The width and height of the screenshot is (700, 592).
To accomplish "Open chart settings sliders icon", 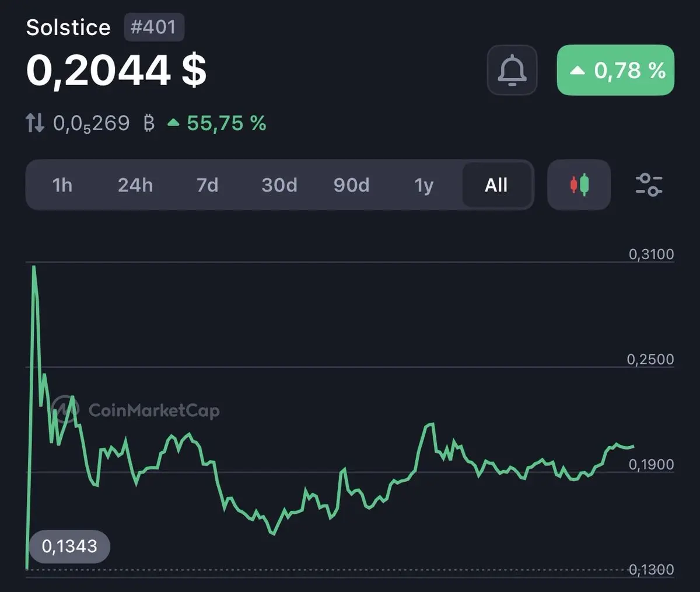I will click(649, 185).
